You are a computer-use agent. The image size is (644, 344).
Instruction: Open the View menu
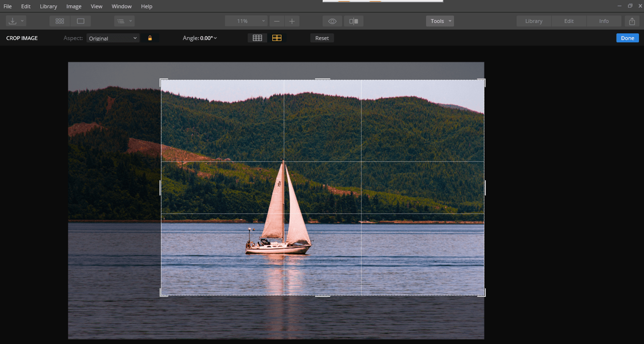pos(96,6)
